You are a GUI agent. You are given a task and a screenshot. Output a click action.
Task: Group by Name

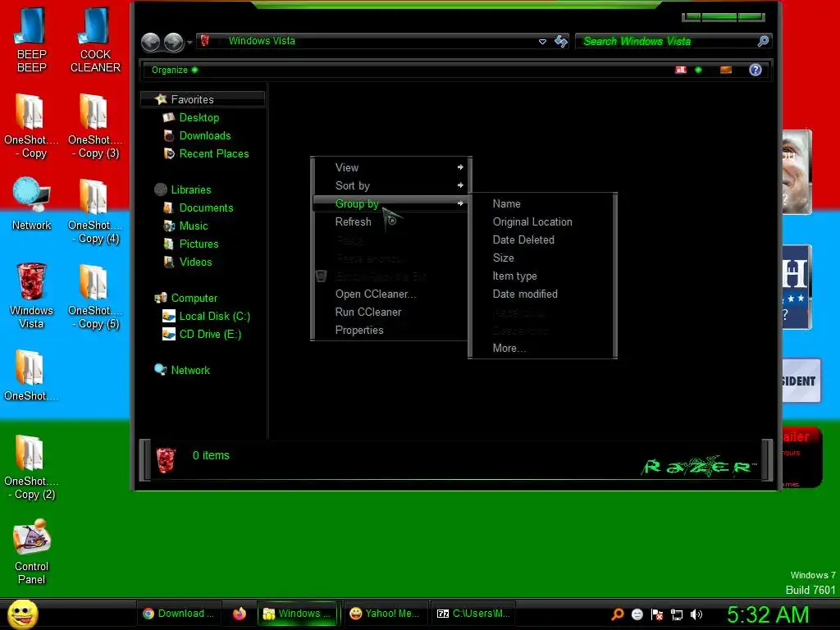pyautogui.click(x=542, y=204)
